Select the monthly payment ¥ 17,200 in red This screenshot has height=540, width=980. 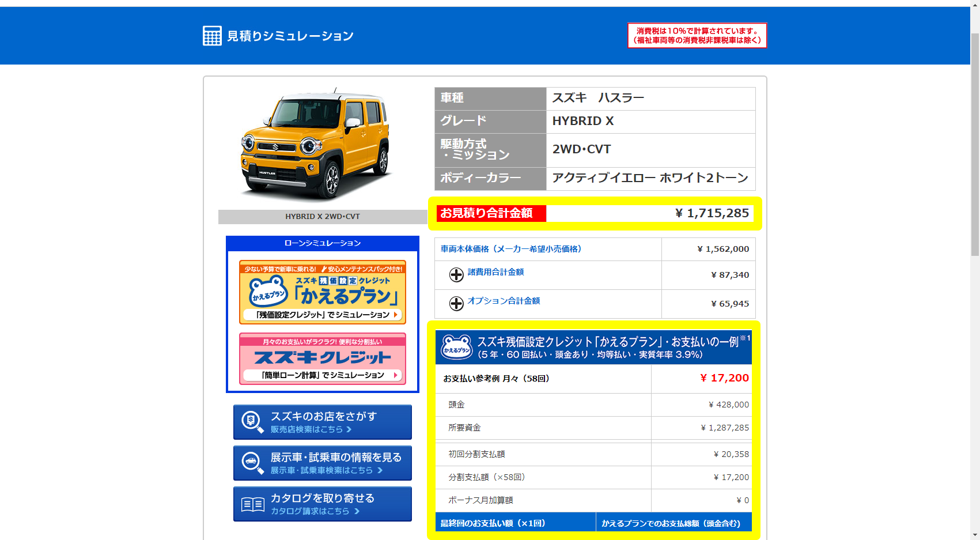pos(724,378)
